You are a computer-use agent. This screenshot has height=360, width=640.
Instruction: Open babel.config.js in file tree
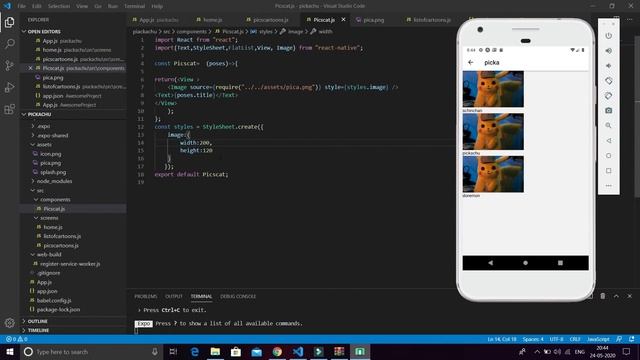[53, 300]
